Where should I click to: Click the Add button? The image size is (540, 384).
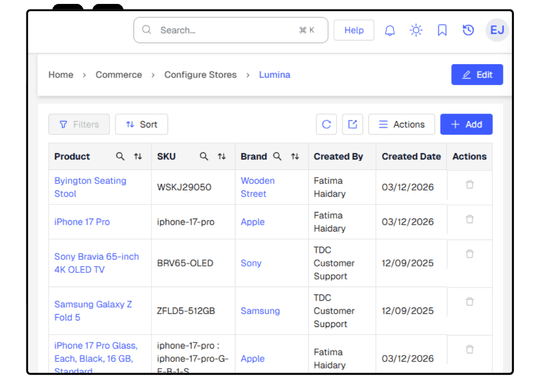pyautogui.click(x=466, y=124)
